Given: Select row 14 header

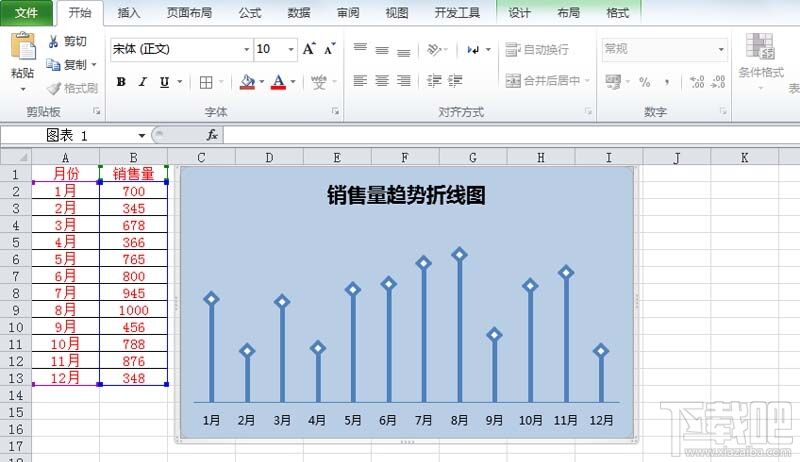Looking at the screenshot, I should 16,395.
